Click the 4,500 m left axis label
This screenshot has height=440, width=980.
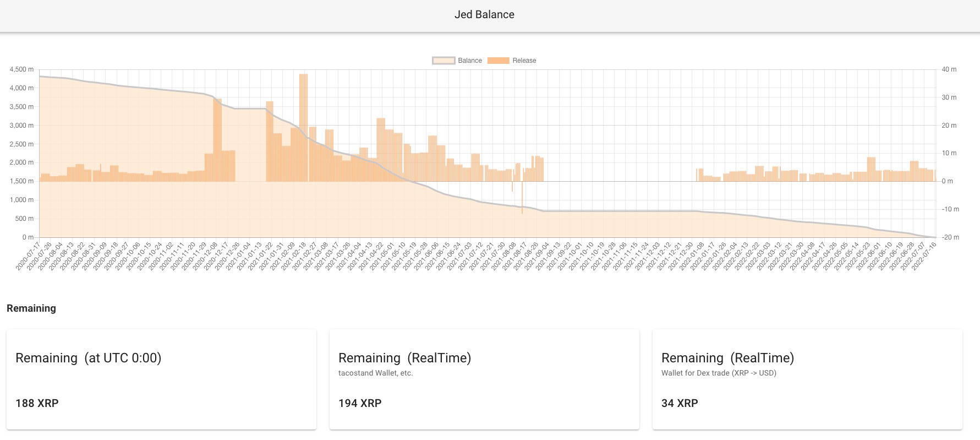point(21,69)
